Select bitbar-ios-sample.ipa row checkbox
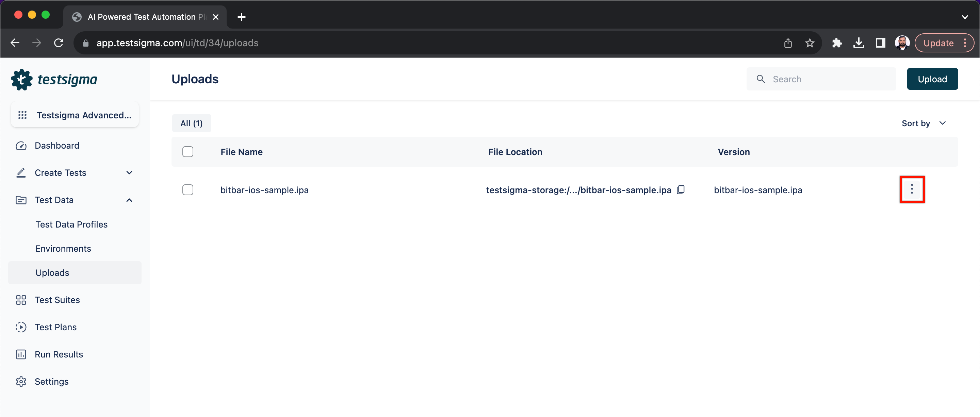The image size is (980, 417). (x=187, y=190)
